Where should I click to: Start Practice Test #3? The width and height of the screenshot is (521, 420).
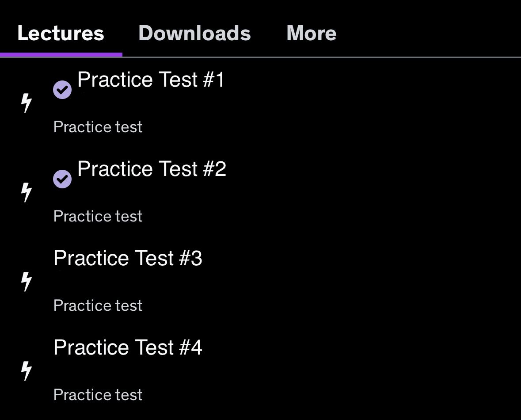coord(128,259)
